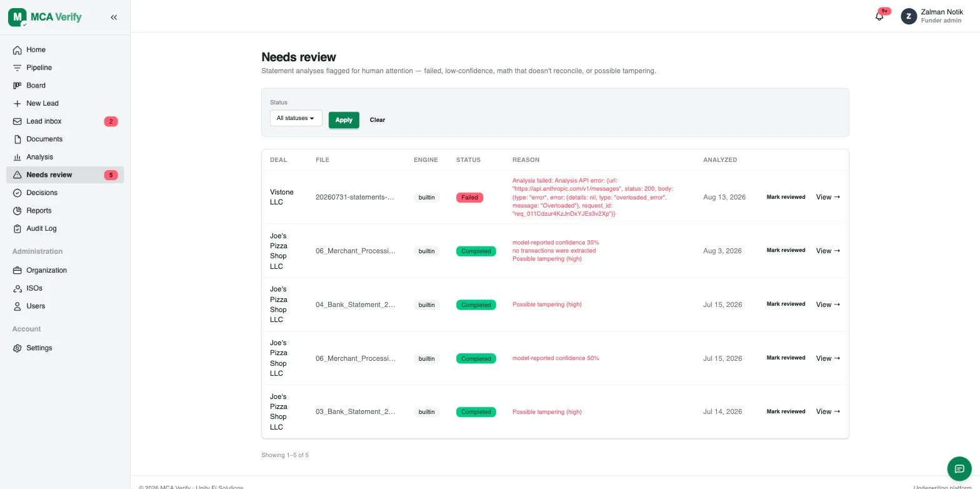
Task: Click the New Lead plus icon
Action: [x=17, y=103]
